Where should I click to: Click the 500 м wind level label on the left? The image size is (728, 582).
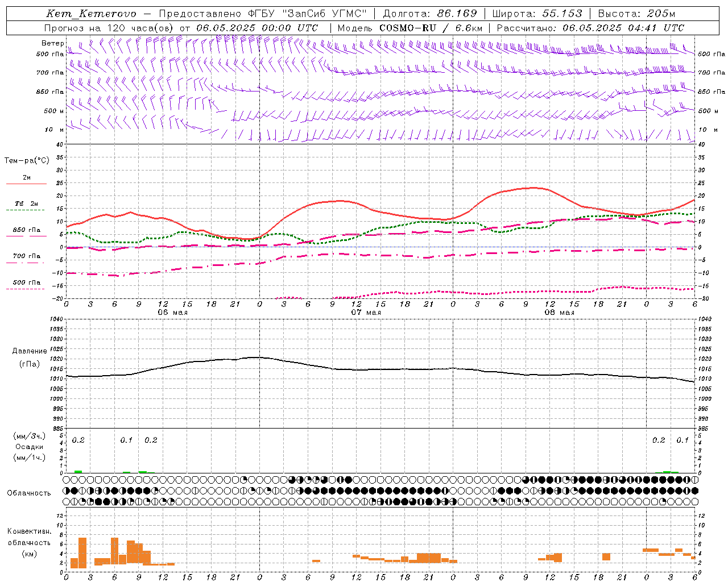click(x=55, y=111)
